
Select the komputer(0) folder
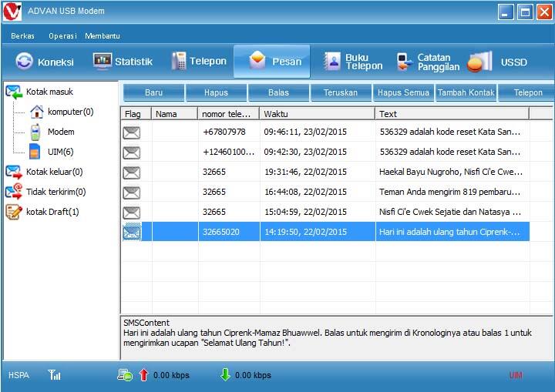(x=70, y=112)
